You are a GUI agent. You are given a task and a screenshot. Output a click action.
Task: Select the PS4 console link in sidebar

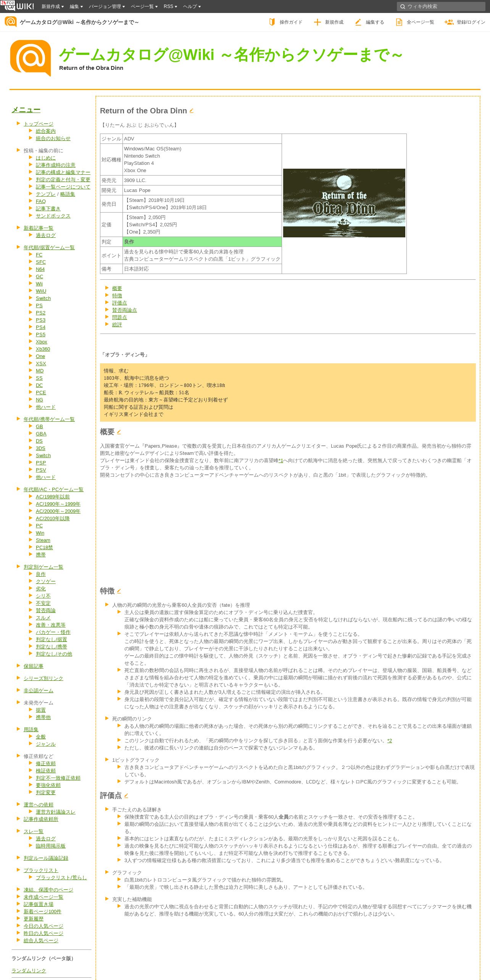click(40, 327)
